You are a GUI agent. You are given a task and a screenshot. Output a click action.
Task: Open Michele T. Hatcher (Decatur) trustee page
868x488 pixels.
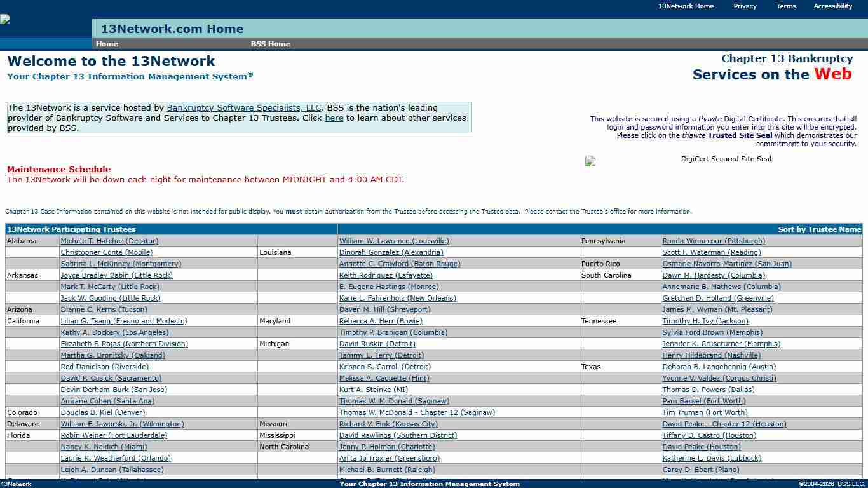click(x=108, y=241)
